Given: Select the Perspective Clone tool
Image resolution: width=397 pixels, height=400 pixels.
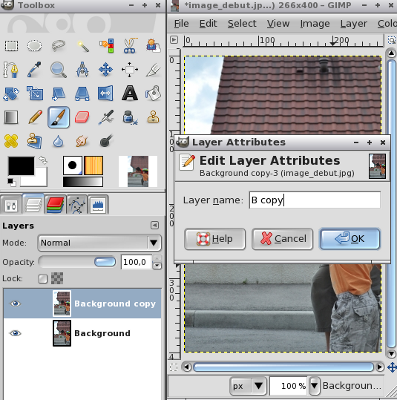Looking at the screenshot, I should [x=35, y=141].
